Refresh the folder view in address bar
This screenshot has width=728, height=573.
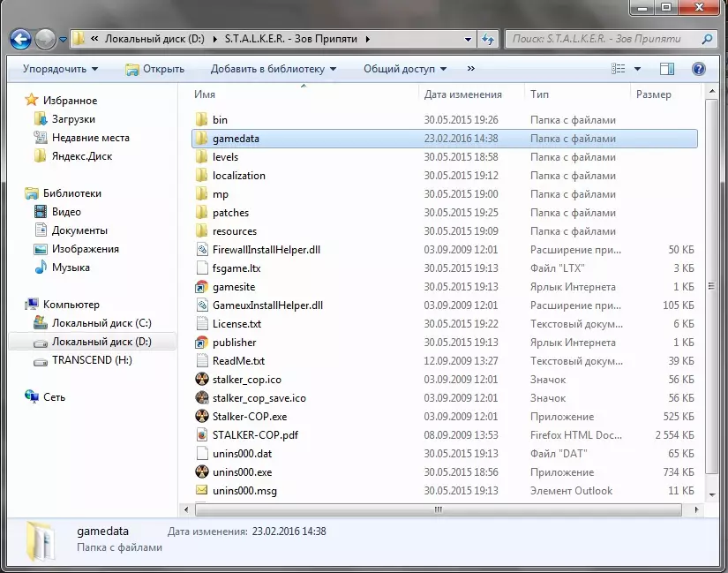point(488,39)
